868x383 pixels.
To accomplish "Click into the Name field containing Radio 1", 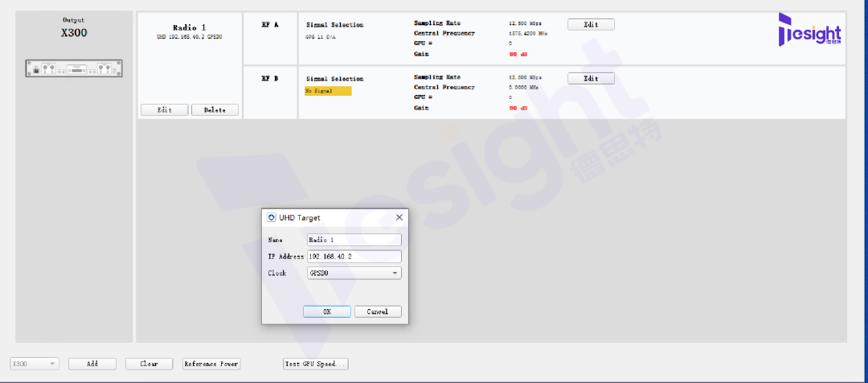I will [x=354, y=240].
